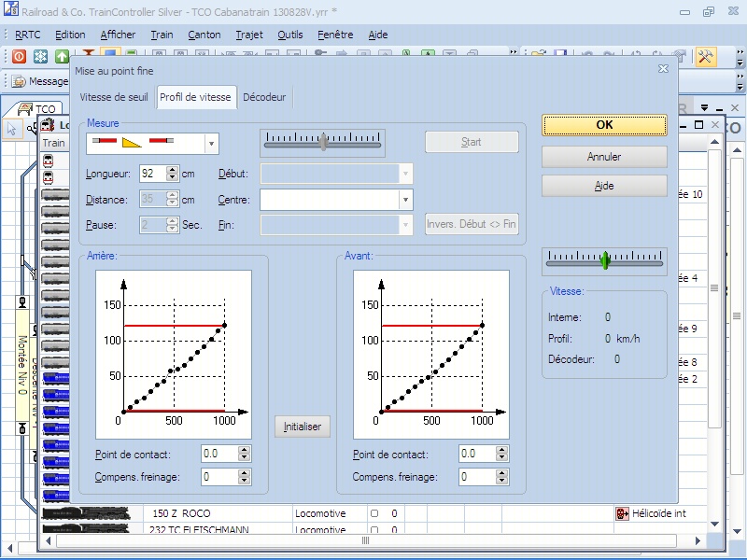Switch to the Décodeur tab
Viewport: 747px width, 560px height.
click(264, 97)
